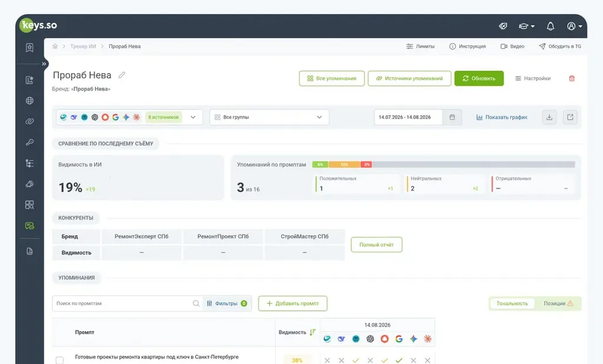Image resolution: width=603 pixels, height=364 pixels.
Task: Click the share export icon button
Action: (570, 117)
